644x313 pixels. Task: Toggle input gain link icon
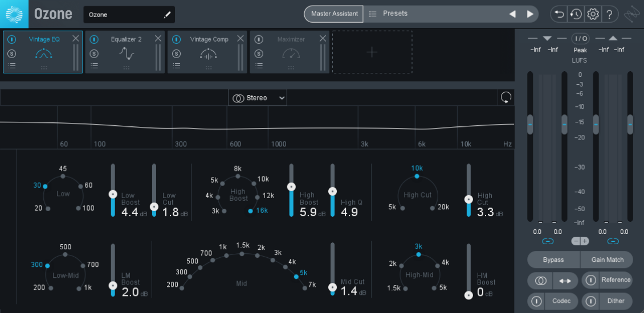(x=548, y=241)
